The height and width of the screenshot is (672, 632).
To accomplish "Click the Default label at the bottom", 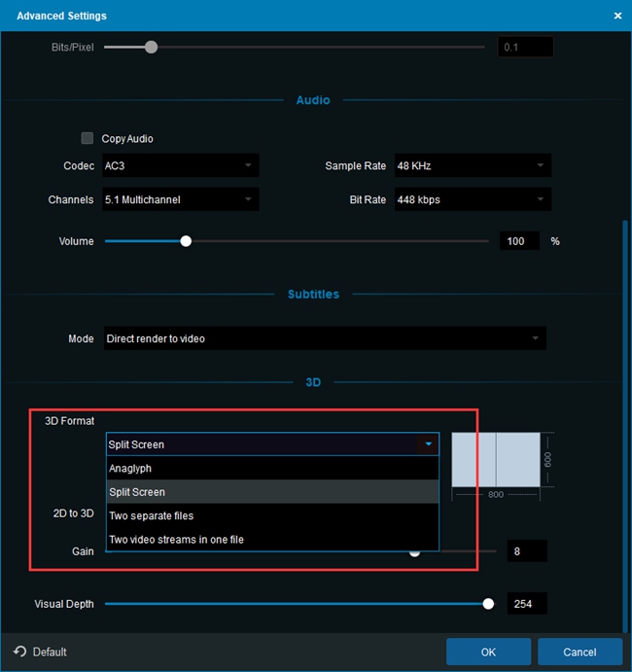I will pyautogui.click(x=50, y=652).
